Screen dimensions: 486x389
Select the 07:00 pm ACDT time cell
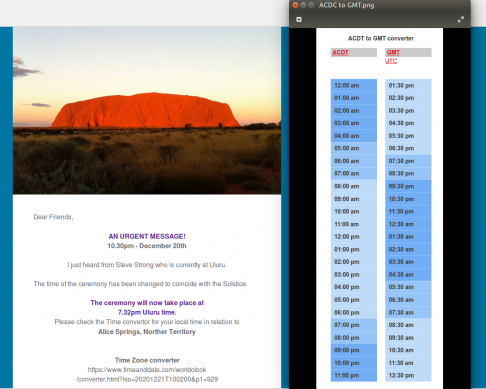point(354,325)
